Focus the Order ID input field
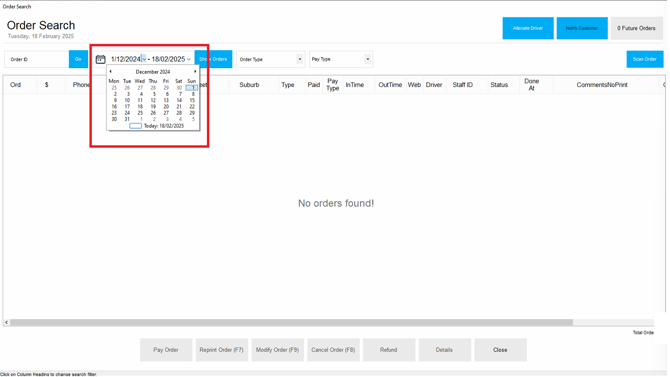The image size is (670, 377). (x=37, y=59)
